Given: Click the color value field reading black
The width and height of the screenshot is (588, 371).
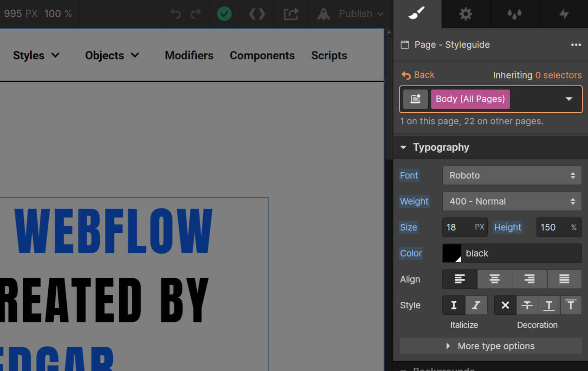Looking at the screenshot, I should tap(521, 253).
